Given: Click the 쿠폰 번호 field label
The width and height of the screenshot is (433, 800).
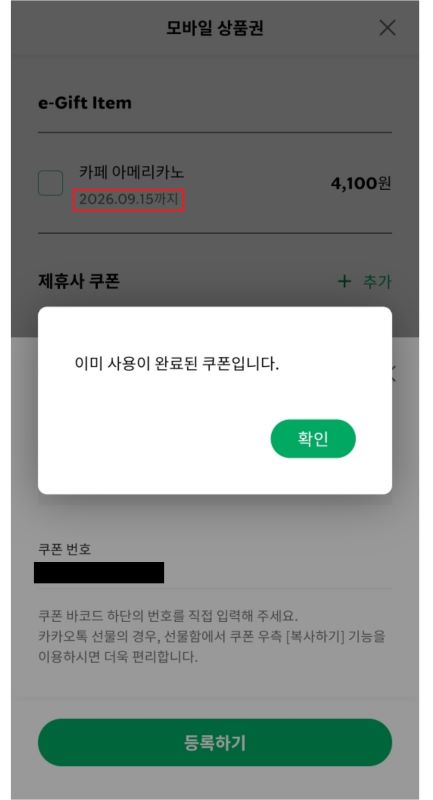Looking at the screenshot, I should [65, 549].
